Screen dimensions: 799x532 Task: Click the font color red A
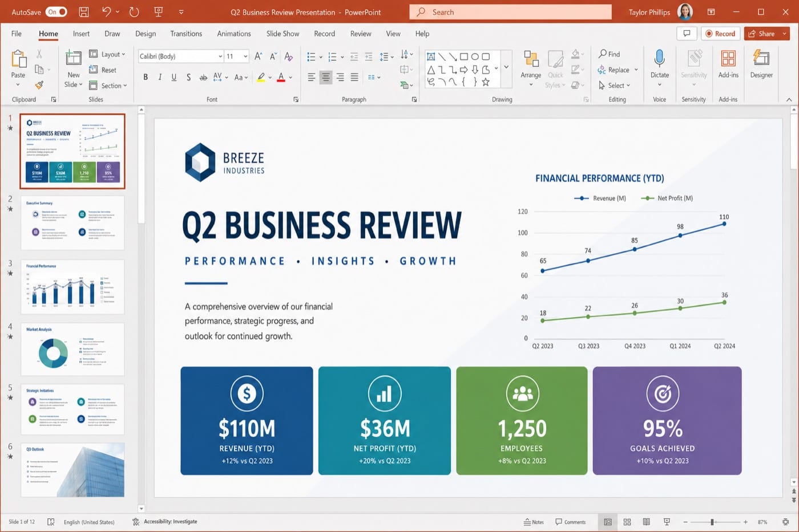(281, 77)
